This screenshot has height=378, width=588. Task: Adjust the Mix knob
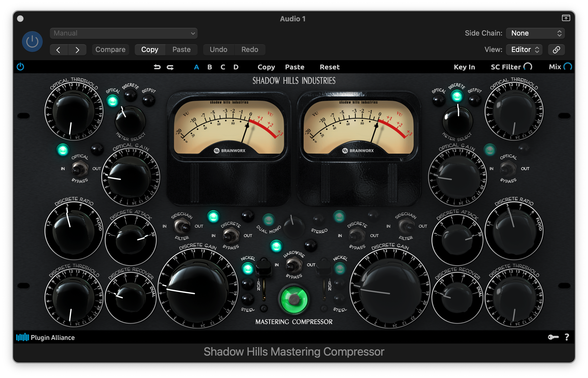568,67
